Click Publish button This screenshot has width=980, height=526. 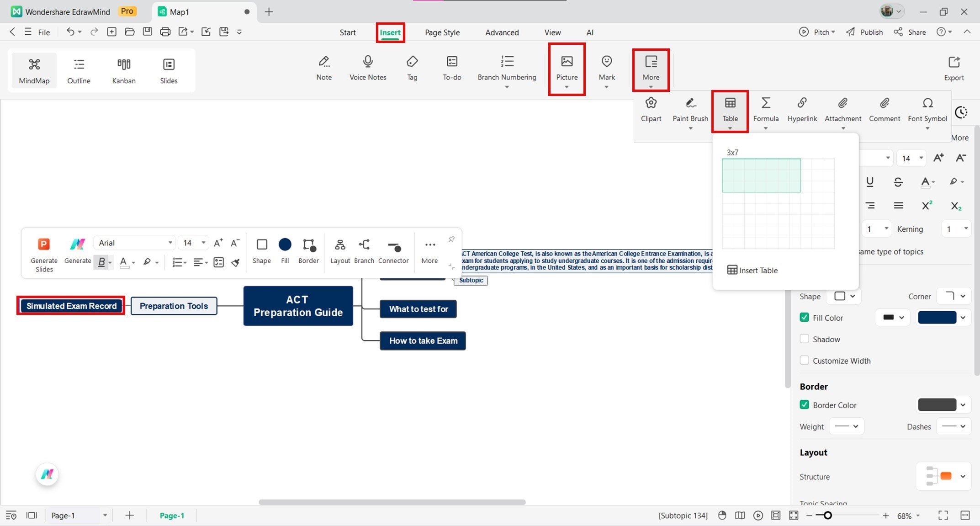pos(864,32)
